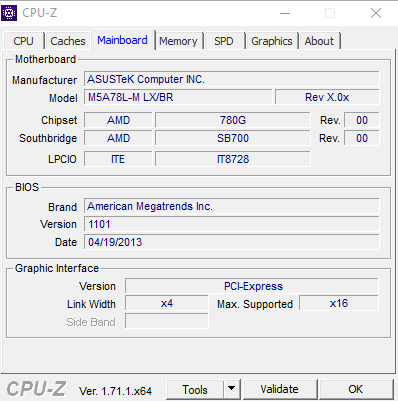The height and width of the screenshot is (401, 398).
Task: Switch to the CPU tab
Action: click(x=23, y=41)
